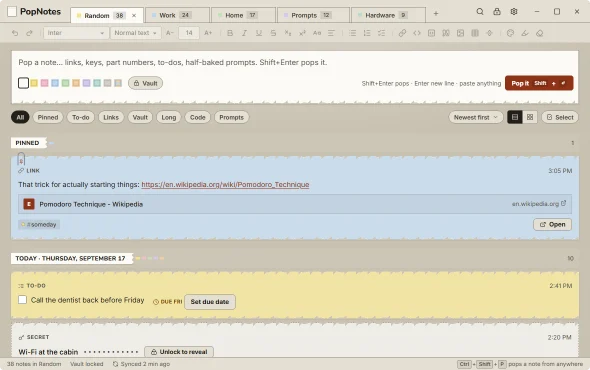The image size is (590, 370).
Task: Click into the Pop a note text area
Action: 295,62
